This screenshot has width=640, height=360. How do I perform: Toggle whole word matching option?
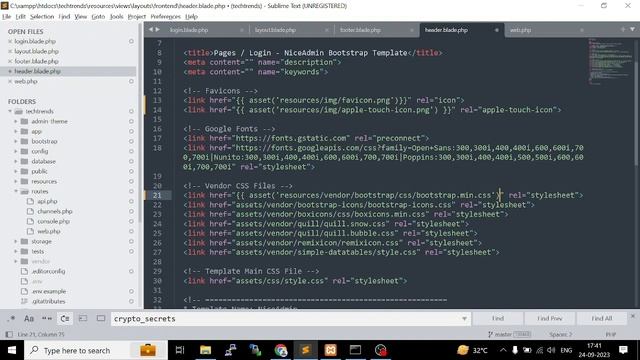[47, 318]
